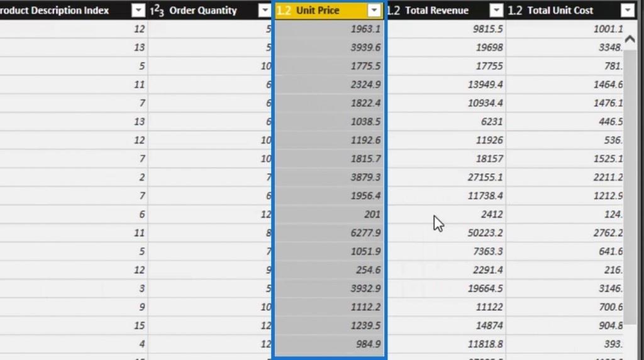The width and height of the screenshot is (644, 360).
Task: Select the Total Unit Cost cell 446.5
Action: (x=565, y=121)
